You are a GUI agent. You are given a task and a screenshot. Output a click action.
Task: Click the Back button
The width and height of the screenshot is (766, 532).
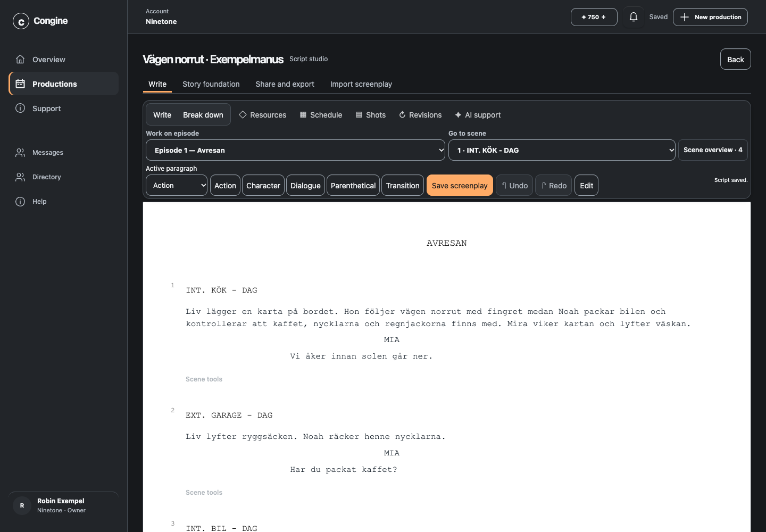736,59
